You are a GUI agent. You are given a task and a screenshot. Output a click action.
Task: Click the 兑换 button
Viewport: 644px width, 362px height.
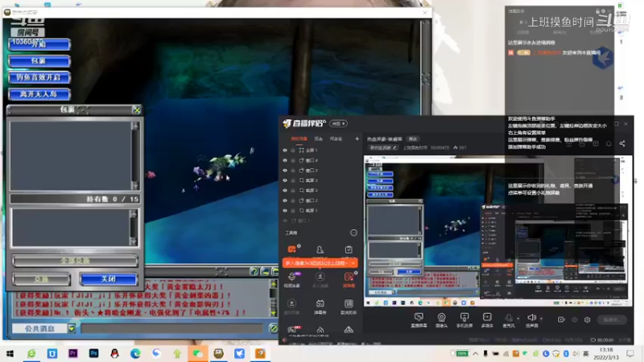42,279
